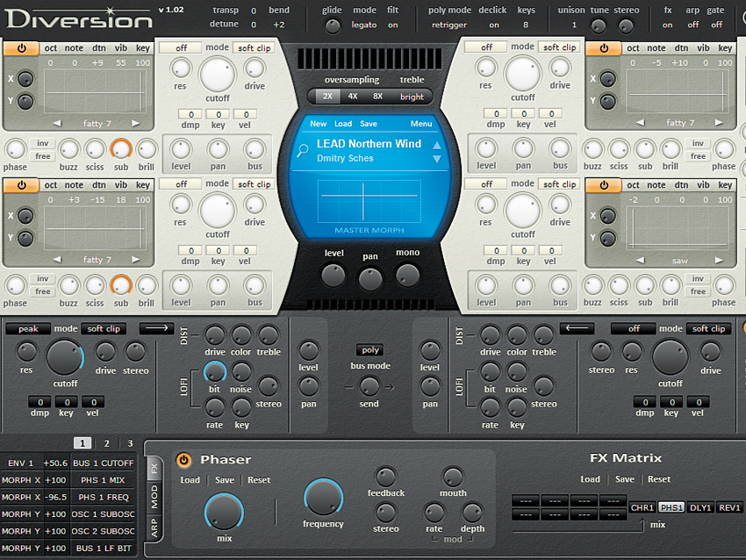
Task: Open the MOD tab
Action: click(154, 497)
